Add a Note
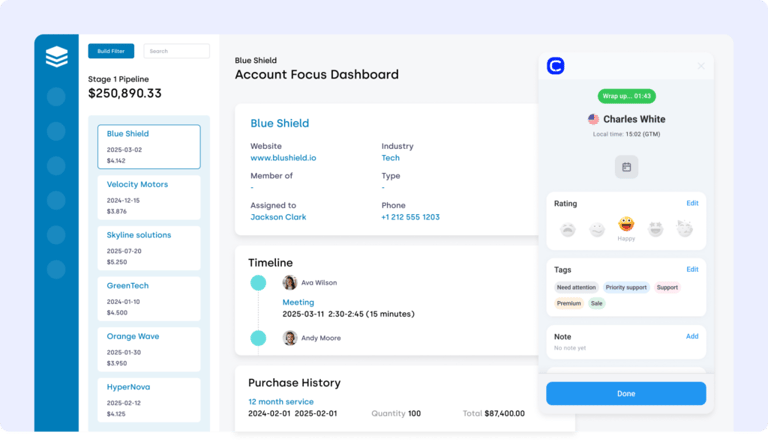The image size is (768, 441). click(x=692, y=337)
